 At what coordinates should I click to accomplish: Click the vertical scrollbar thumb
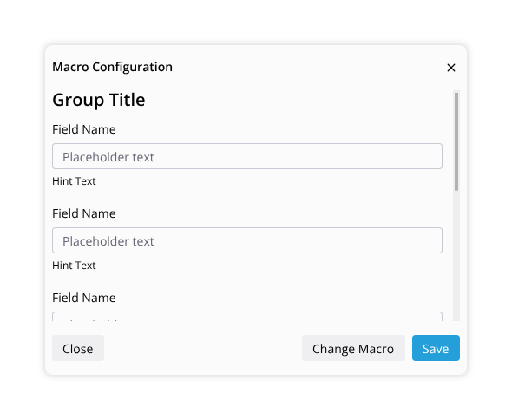[456, 141]
